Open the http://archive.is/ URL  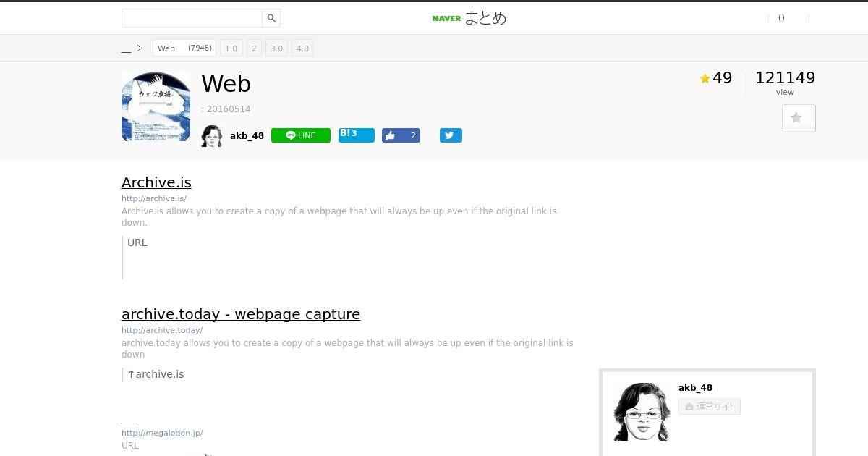154,198
